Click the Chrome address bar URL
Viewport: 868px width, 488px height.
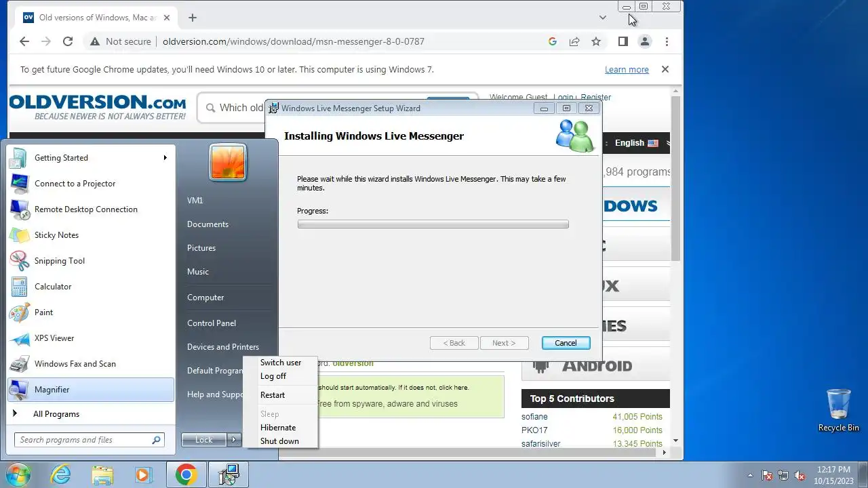294,41
